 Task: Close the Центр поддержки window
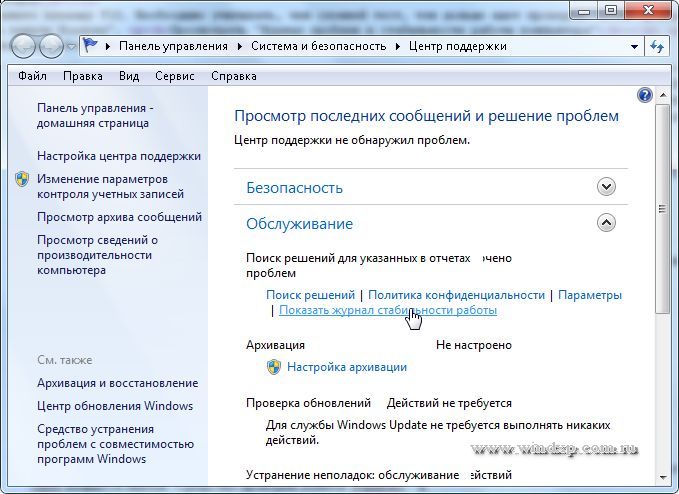[x=648, y=10]
